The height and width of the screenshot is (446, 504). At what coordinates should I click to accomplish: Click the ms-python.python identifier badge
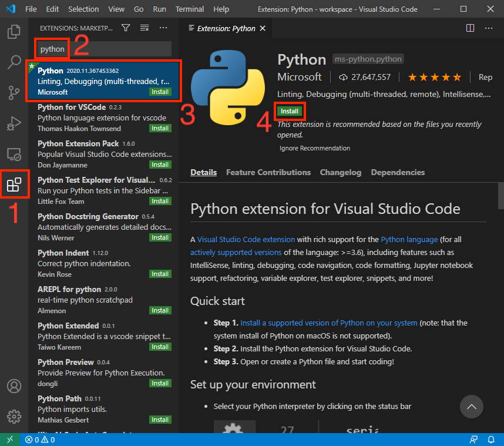coord(368,59)
